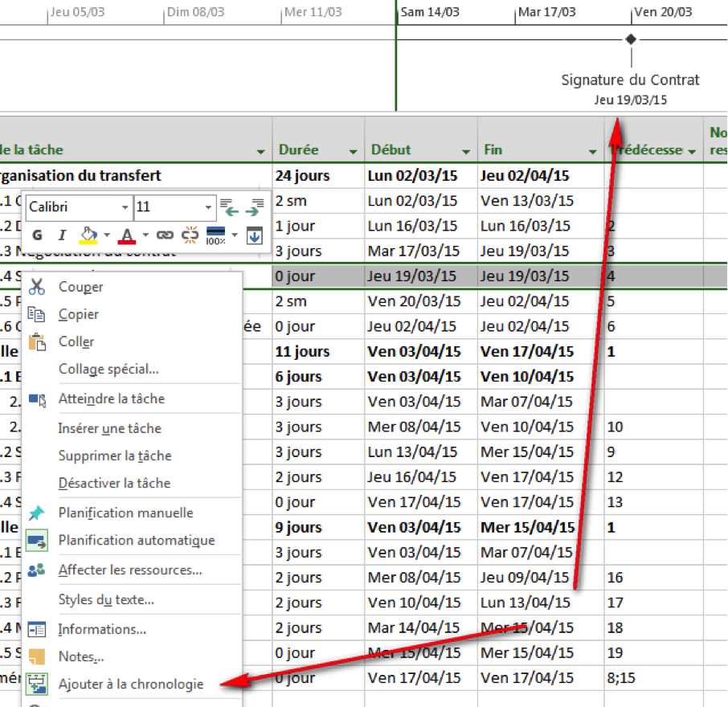
Task: Select the predecessor cell 8;15
Action: click(654, 678)
